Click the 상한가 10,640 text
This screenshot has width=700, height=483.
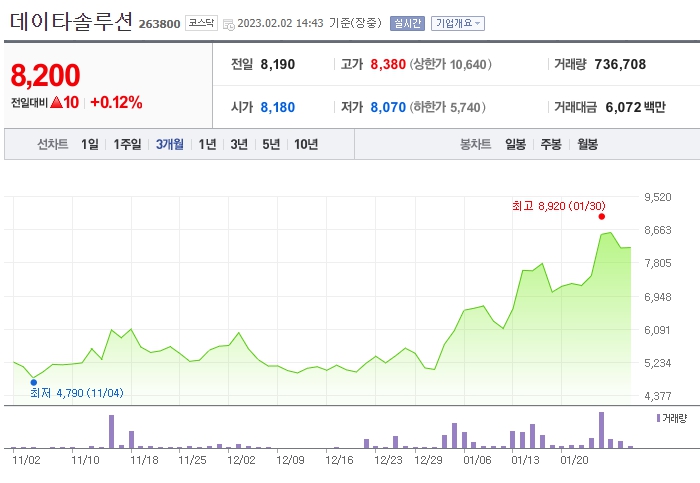tap(450, 64)
